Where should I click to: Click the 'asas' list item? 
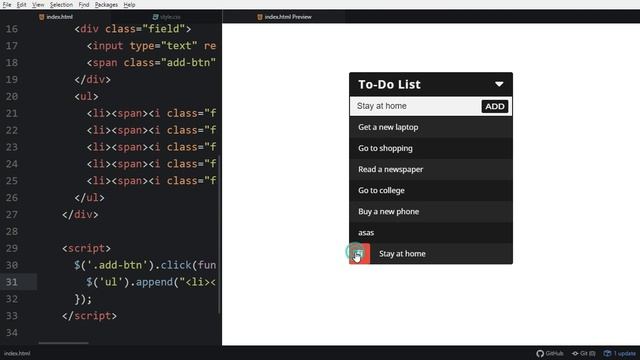click(431, 233)
